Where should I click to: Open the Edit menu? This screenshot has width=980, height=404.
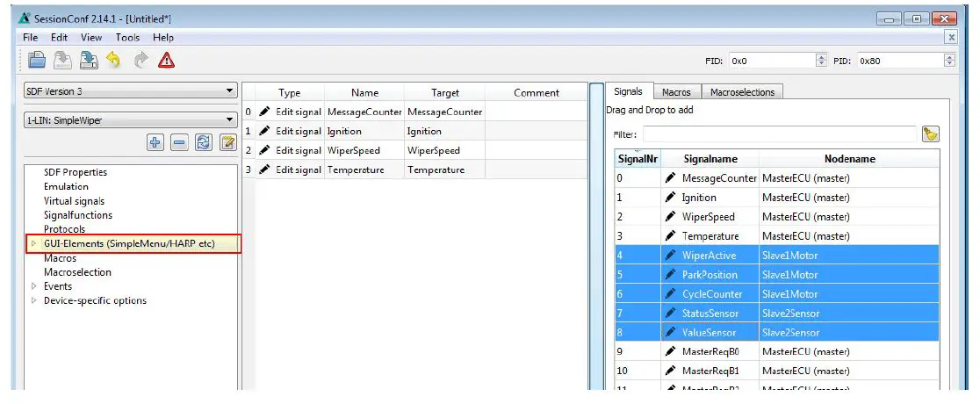(x=59, y=38)
